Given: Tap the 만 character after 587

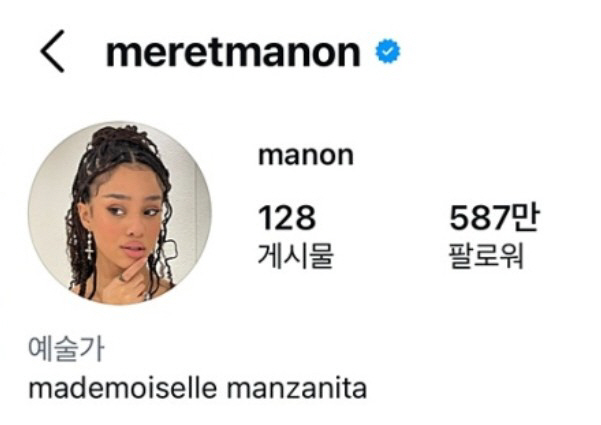Looking at the screenshot, I should [525, 217].
